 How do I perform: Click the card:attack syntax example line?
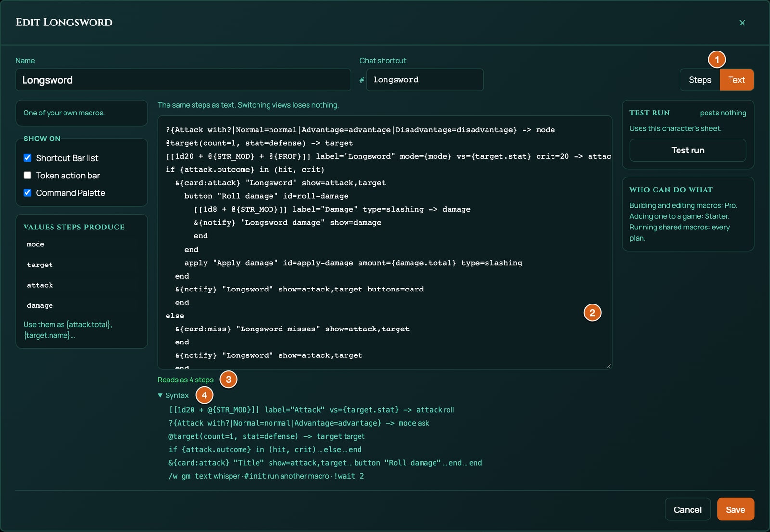[325, 463]
